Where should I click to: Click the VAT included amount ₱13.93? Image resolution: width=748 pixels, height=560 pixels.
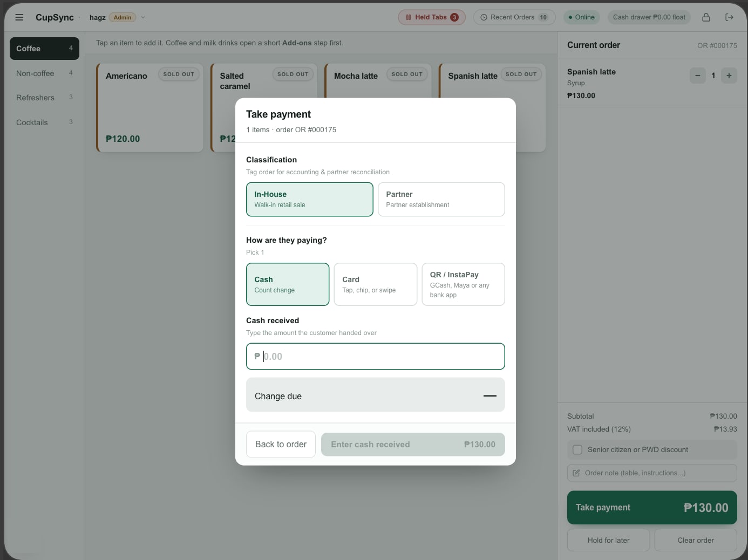(x=725, y=429)
